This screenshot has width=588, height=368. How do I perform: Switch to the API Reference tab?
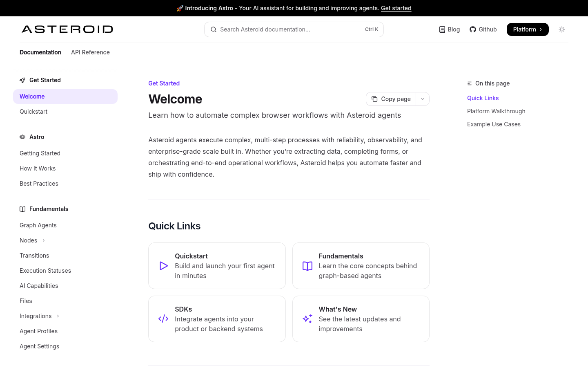point(90,52)
